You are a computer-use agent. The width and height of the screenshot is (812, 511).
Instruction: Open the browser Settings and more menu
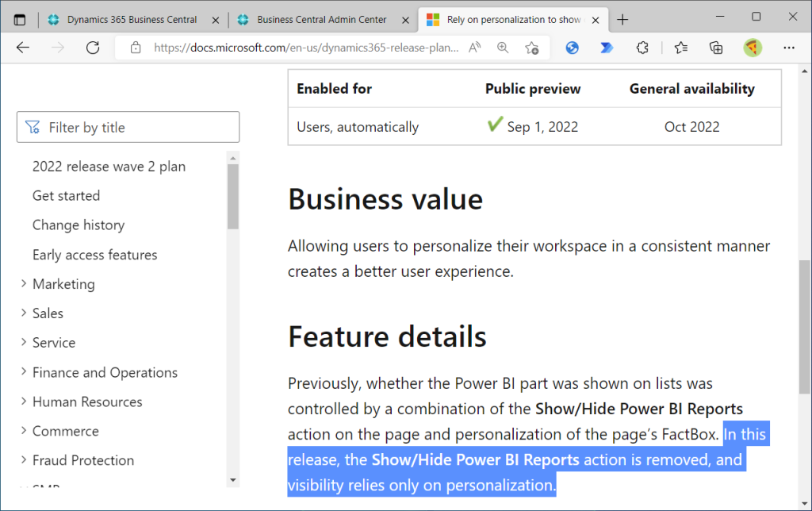789,48
